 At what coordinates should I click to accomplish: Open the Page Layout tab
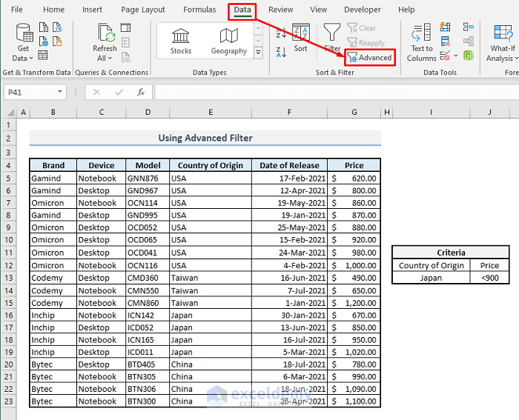point(143,10)
